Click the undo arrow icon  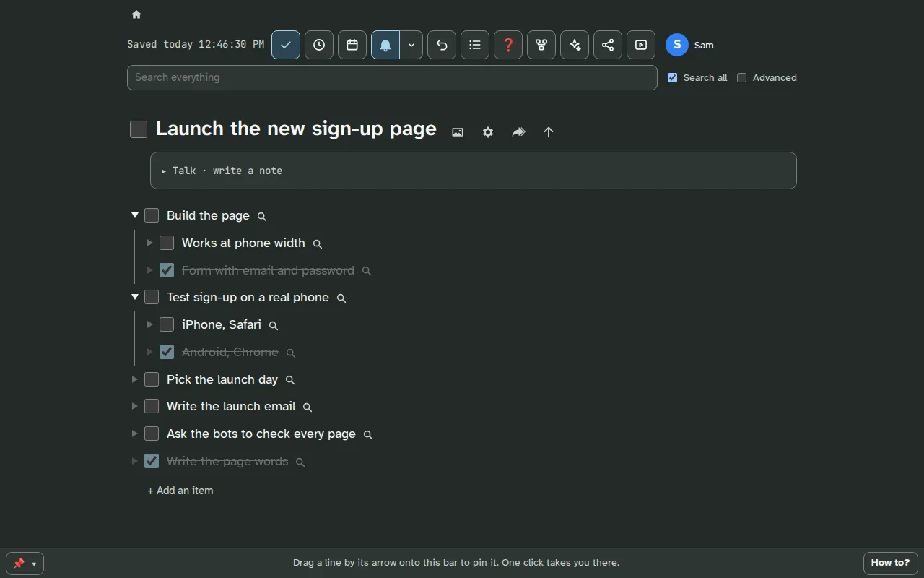(x=442, y=45)
